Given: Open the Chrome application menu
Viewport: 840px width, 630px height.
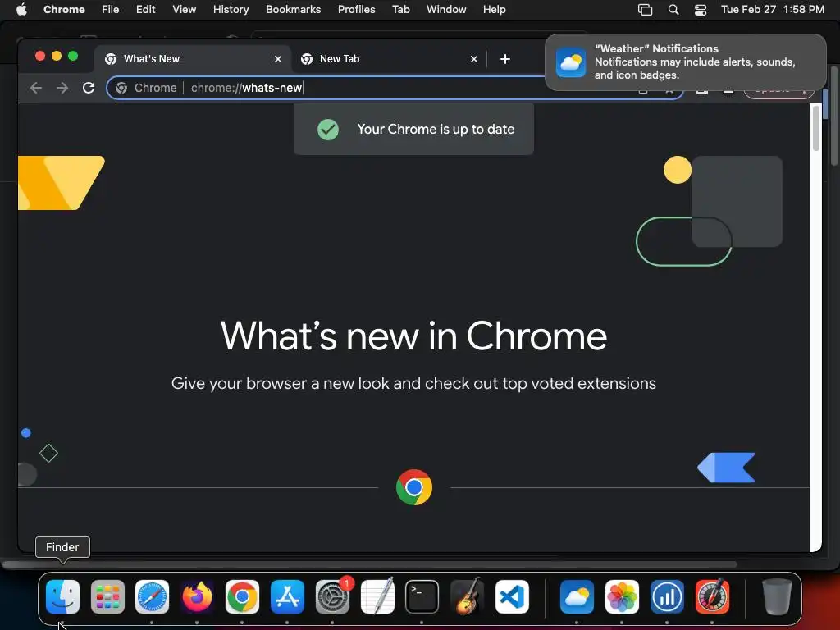Looking at the screenshot, I should click(64, 10).
